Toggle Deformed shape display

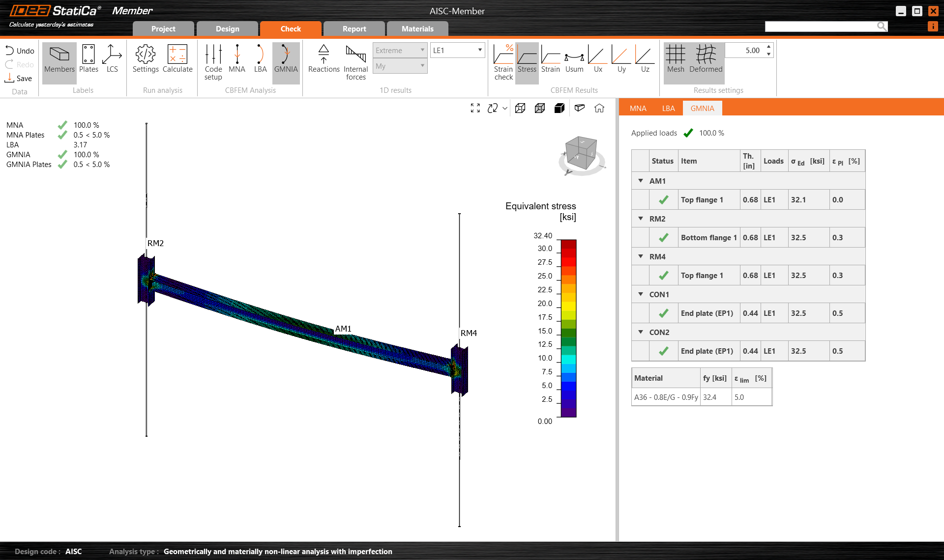click(706, 59)
